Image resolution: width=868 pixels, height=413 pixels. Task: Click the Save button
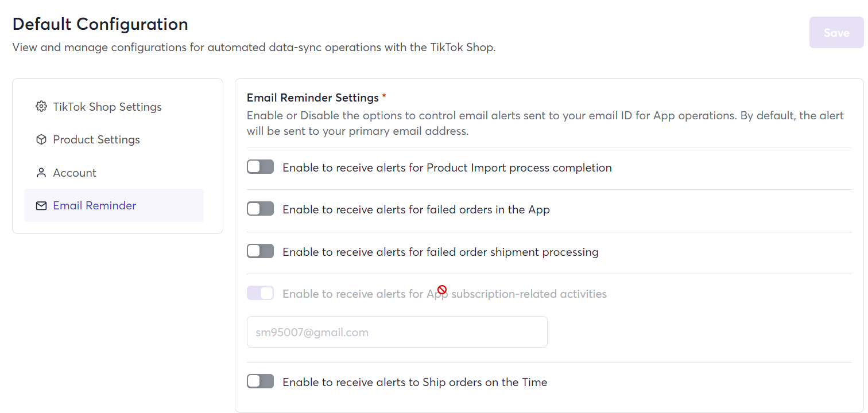[836, 33]
